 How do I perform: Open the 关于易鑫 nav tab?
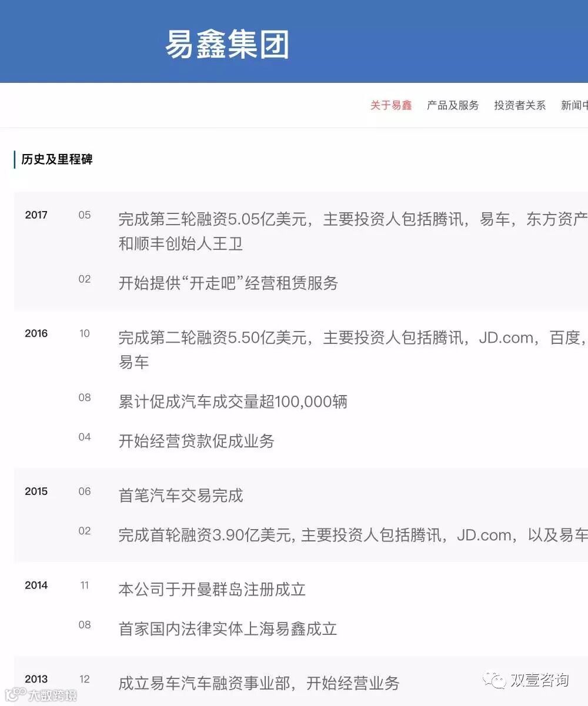(x=391, y=106)
